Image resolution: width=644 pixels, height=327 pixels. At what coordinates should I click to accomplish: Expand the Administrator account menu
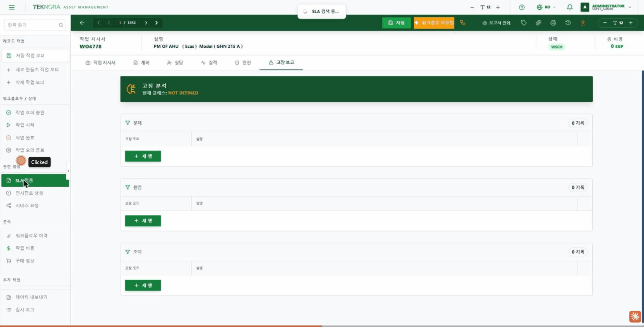(x=606, y=7)
